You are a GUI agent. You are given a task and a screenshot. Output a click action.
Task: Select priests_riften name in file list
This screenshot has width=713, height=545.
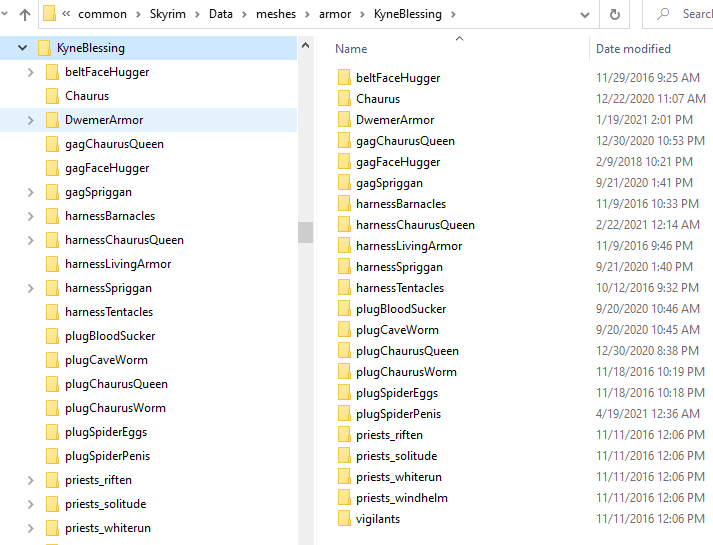pyautogui.click(x=389, y=435)
